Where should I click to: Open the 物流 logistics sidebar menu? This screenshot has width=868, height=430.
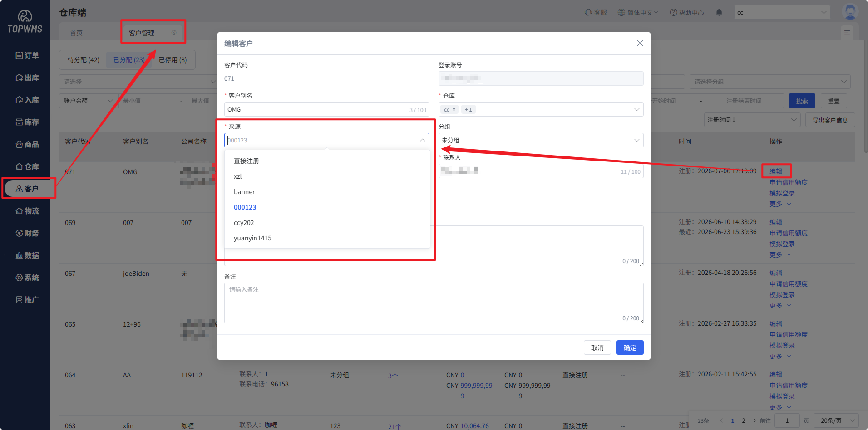pyautogui.click(x=27, y=211)
